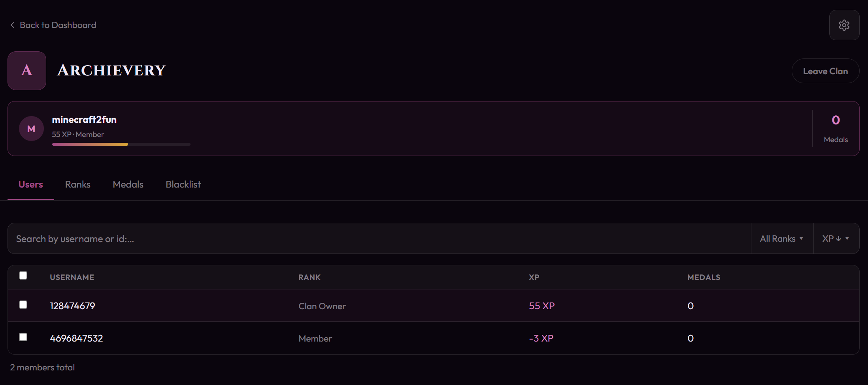Focus the search by username field
The width and height of the screenshot is (868, 385).
coord(379,239)
